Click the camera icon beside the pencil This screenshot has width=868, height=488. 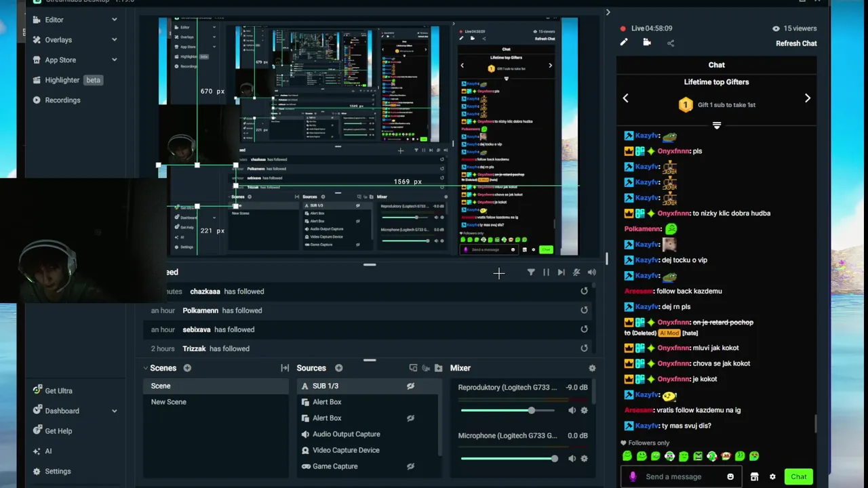pos(647,42)
